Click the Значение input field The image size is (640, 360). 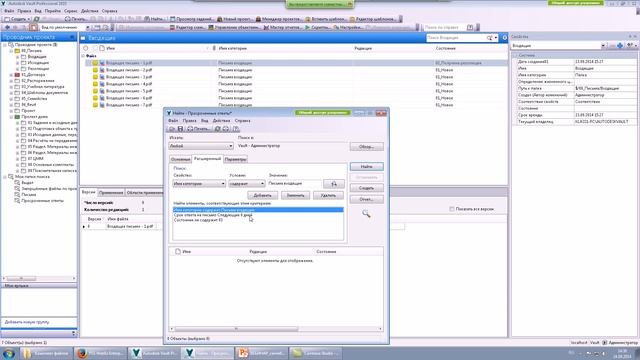click(294, 184)
